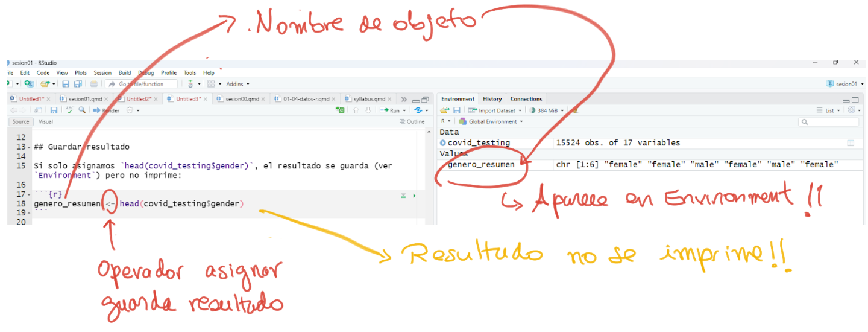The image size is (868, 332).
Task: Run the current code chunk with the green arrow
Action: coord(414,196)
